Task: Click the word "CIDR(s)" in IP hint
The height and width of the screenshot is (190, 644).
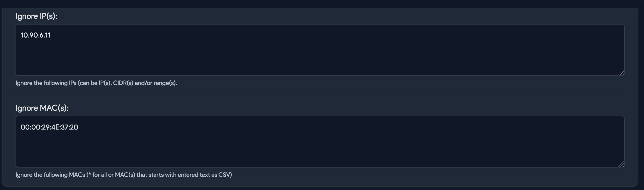Action: [123, 83]
